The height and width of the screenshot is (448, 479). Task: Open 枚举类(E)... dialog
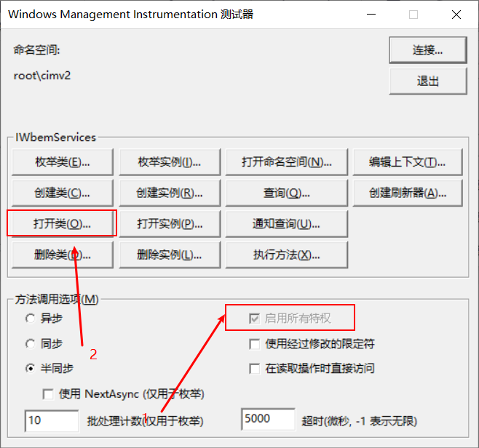point(63,161)
